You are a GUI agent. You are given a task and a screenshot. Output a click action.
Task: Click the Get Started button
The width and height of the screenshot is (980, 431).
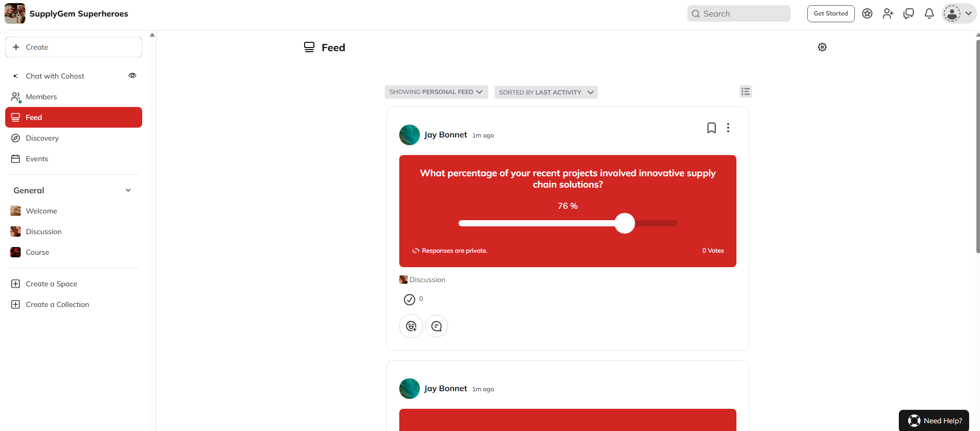[831, 13]
